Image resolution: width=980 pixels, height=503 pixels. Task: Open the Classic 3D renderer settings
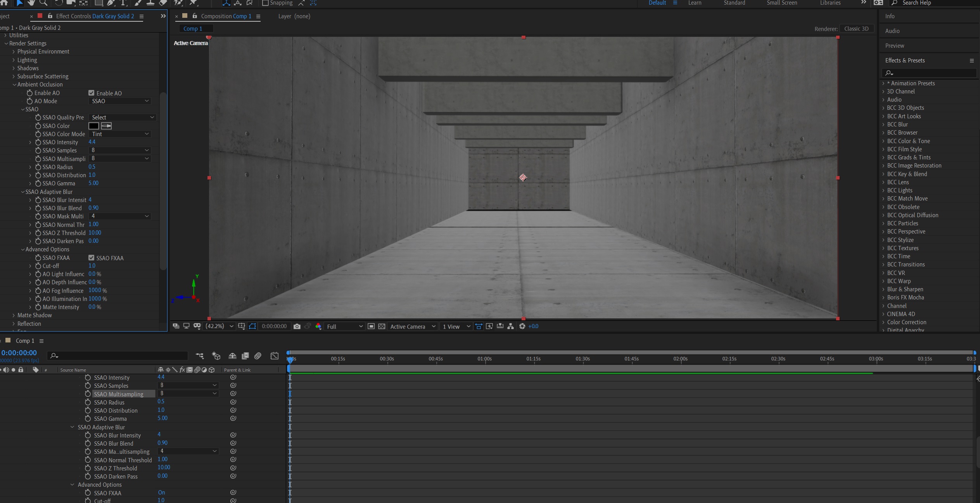tap(857, 28)
